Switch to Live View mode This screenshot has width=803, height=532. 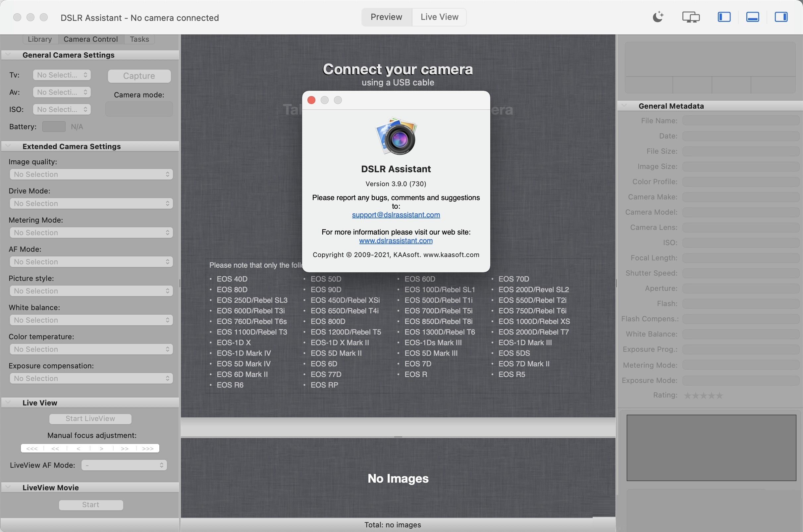(x=439, y=17)
